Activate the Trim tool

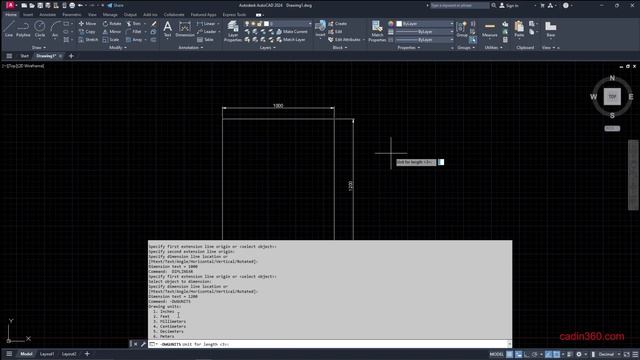(x=134, y=24)
